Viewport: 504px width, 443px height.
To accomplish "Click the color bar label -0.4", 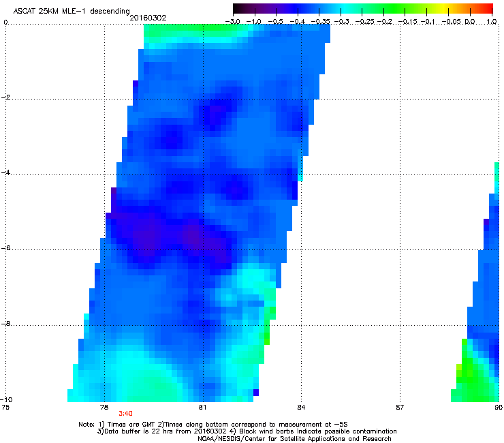I will tap(298, 22).
